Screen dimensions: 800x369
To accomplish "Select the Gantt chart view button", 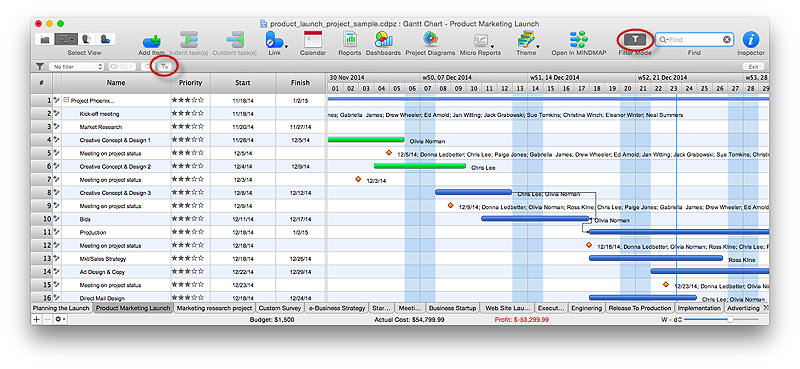I will 65,39.
